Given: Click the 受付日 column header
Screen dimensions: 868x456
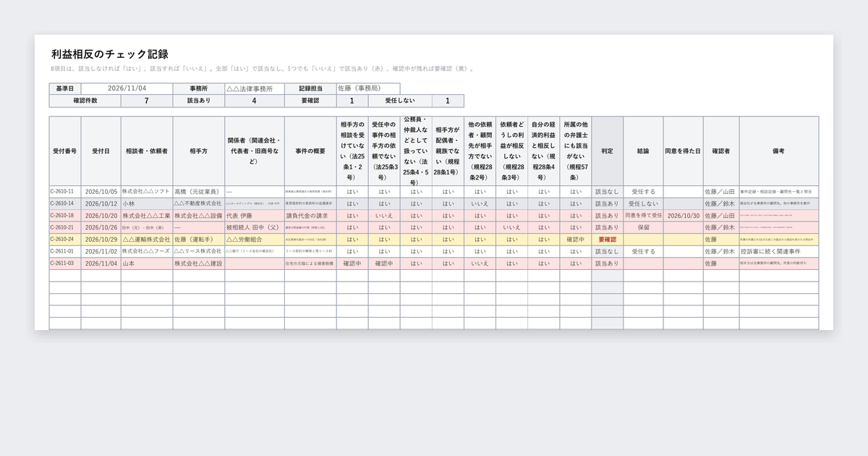Looking at the screenshot, I should tap(101, 151).
